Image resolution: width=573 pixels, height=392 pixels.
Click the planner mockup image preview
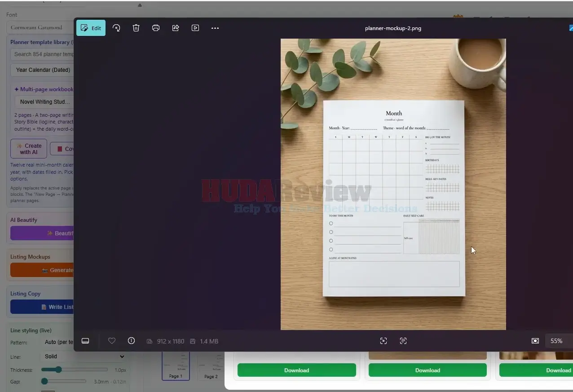point(393,184)
